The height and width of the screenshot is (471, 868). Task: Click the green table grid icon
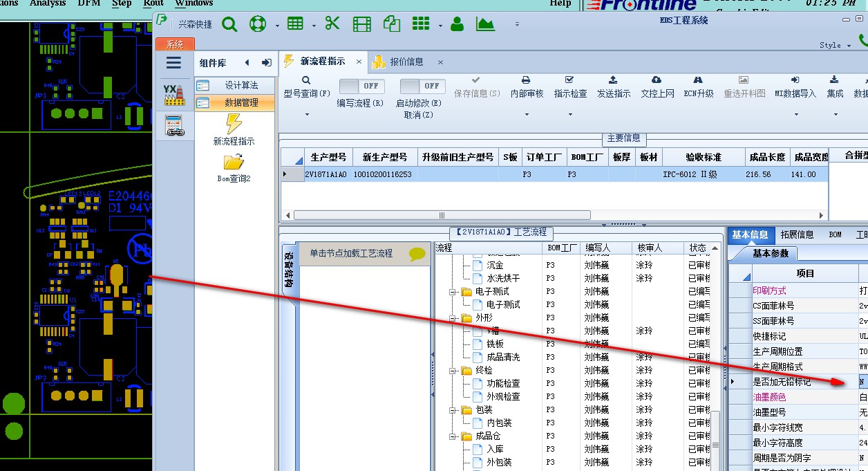pyautogui.click(x=295, y=24)
